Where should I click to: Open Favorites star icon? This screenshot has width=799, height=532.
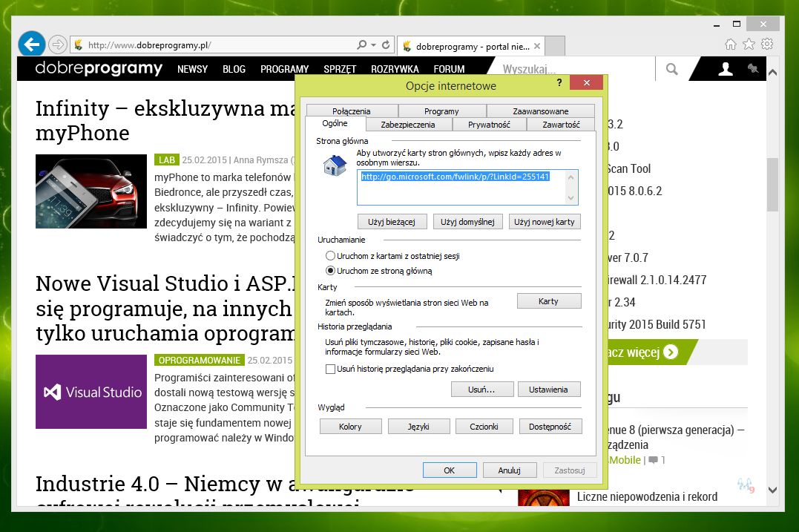click(749, 45)
